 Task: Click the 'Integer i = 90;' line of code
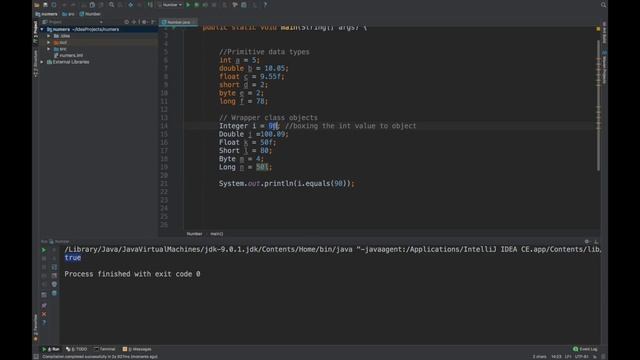coord(249,126)
